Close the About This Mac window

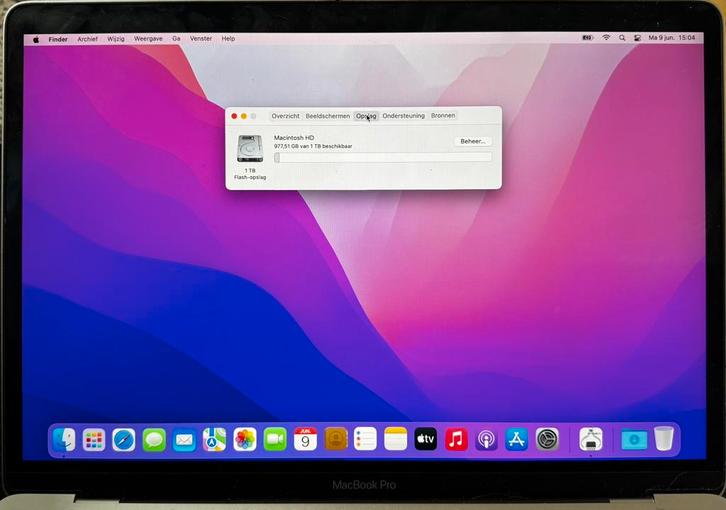(x=234, y=116)
